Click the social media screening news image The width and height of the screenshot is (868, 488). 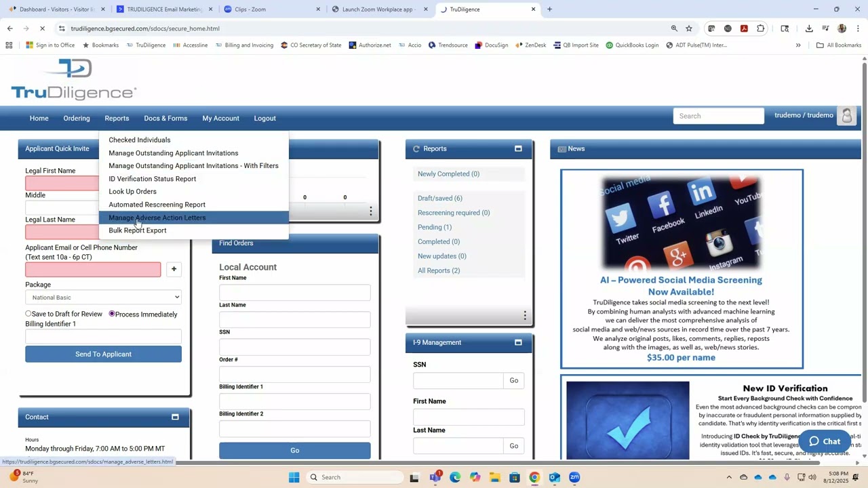click(682, 223)
